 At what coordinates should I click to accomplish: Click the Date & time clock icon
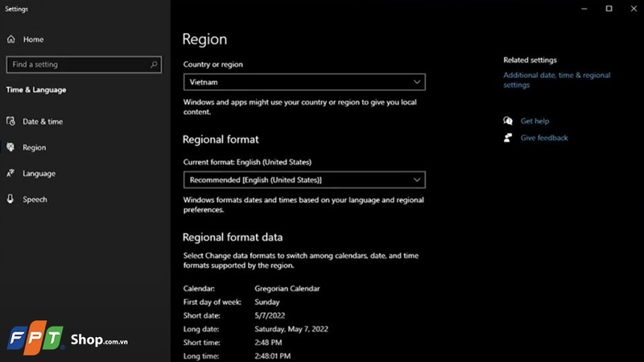coord(10,121)
